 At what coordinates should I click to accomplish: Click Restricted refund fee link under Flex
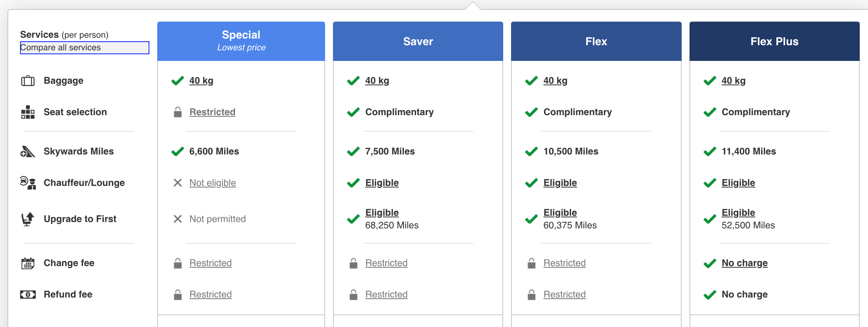click(x=565, y=294)
